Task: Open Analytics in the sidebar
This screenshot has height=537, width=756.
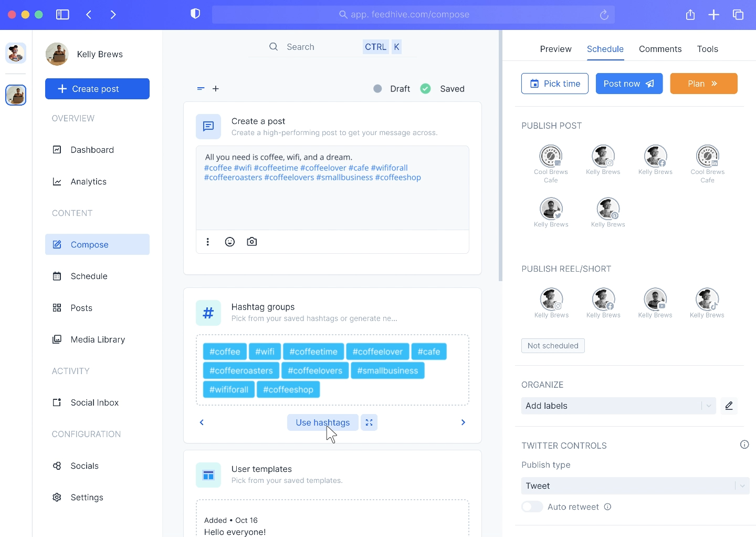Action: [x=97, y=181]
